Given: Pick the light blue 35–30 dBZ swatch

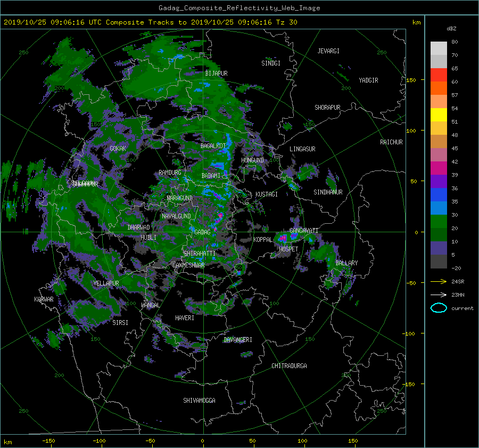Looking at the screenshot, I should click(439, 208).
